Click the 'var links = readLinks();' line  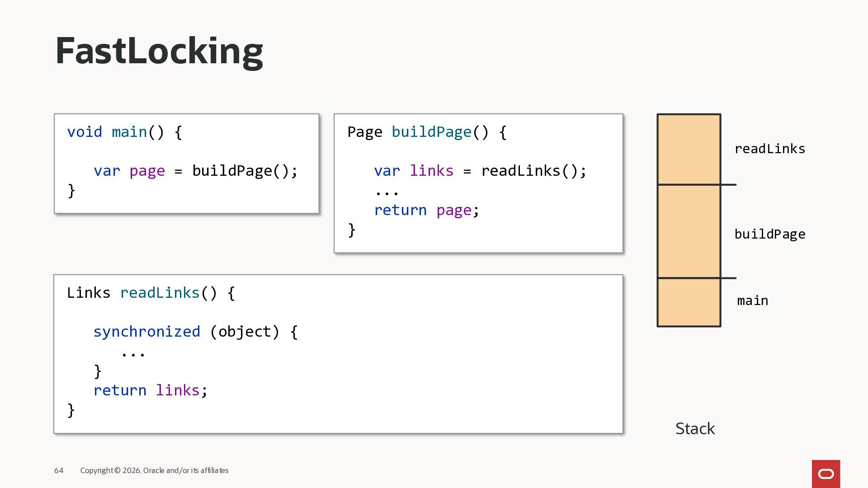(x=480, y=171)
